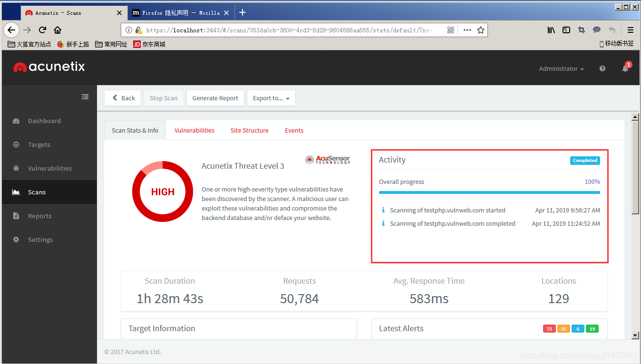641x364 pixels.
Task: Select the Acunetix - Scans browser tab
Action: [74, 13]
